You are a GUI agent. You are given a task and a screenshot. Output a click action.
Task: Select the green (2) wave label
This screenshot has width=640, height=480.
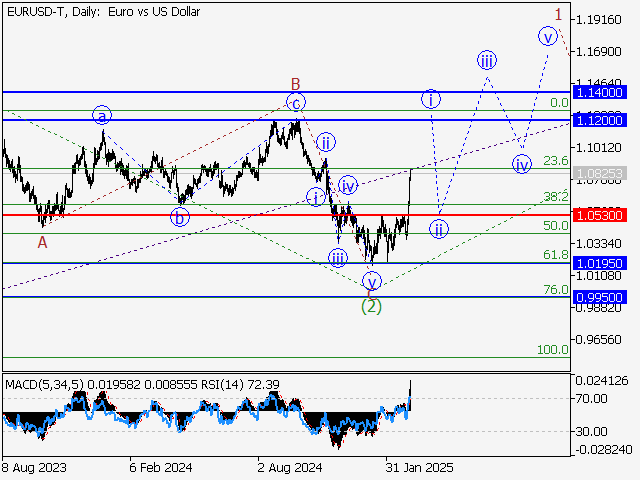point(371,306)
